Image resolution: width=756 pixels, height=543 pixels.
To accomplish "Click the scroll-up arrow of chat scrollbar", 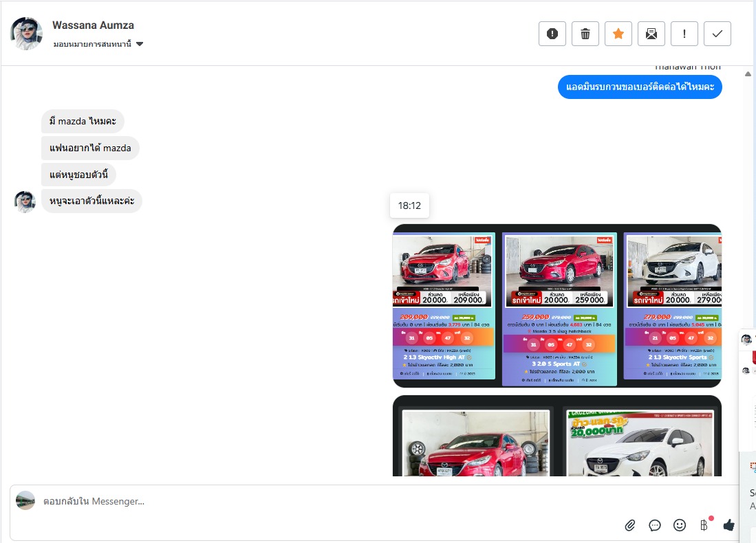I will [x=748, y=74].
